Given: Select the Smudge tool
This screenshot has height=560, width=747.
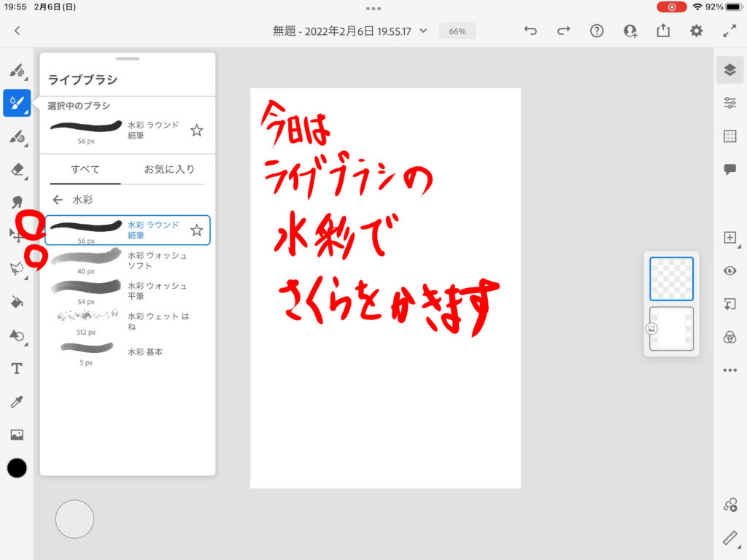Looking at the screenshot, I should click(x=17, y=202).
